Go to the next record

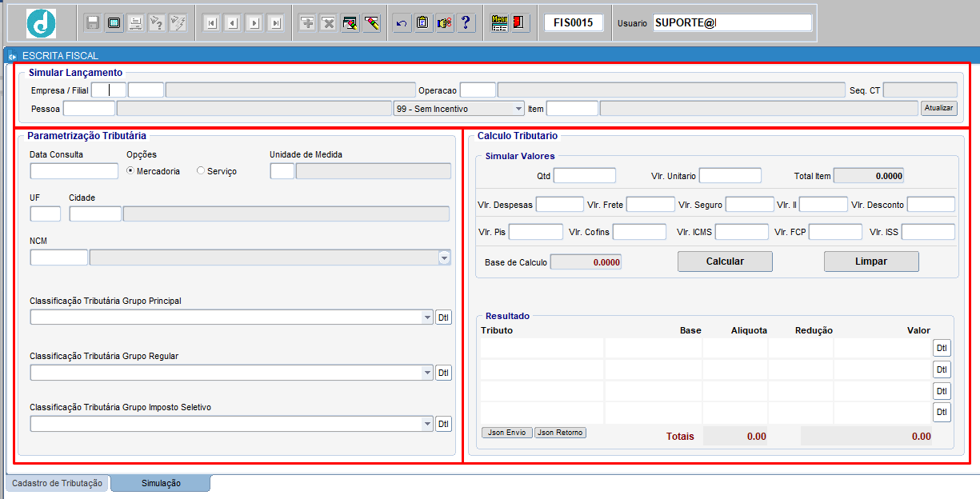(x=254, y=23)
